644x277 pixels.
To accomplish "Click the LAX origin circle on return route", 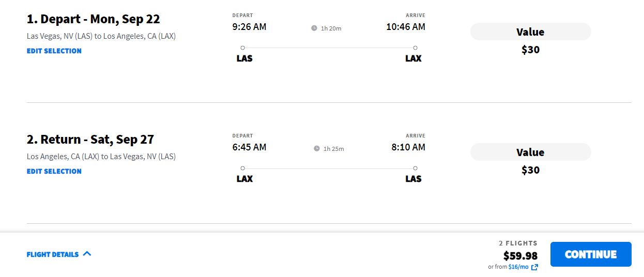I will point(242,168).
